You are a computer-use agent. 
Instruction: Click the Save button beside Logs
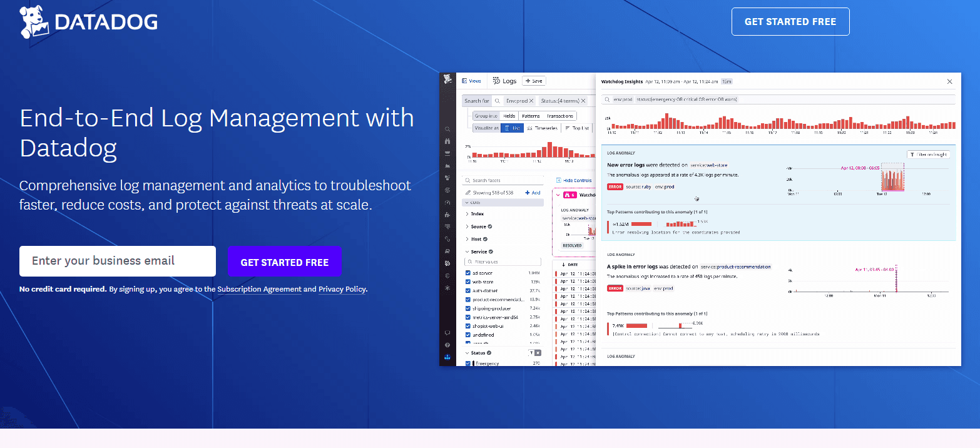tap(534, 81)
